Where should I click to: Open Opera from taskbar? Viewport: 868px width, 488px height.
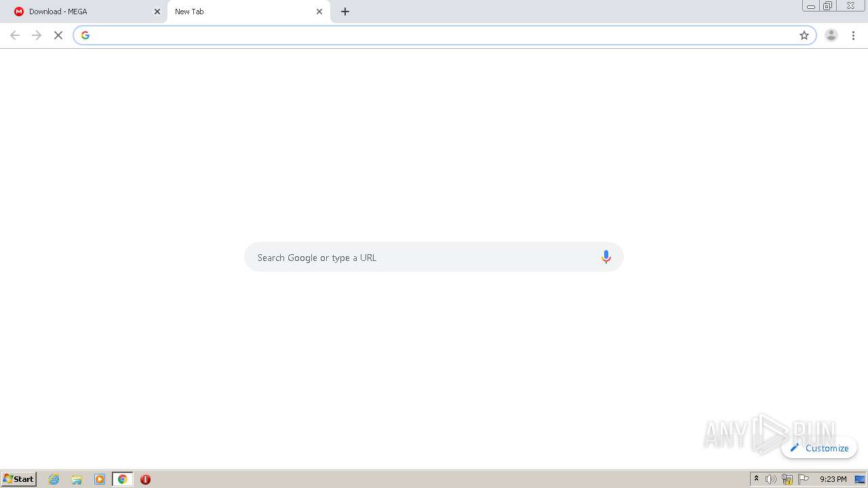click(145, 479)
